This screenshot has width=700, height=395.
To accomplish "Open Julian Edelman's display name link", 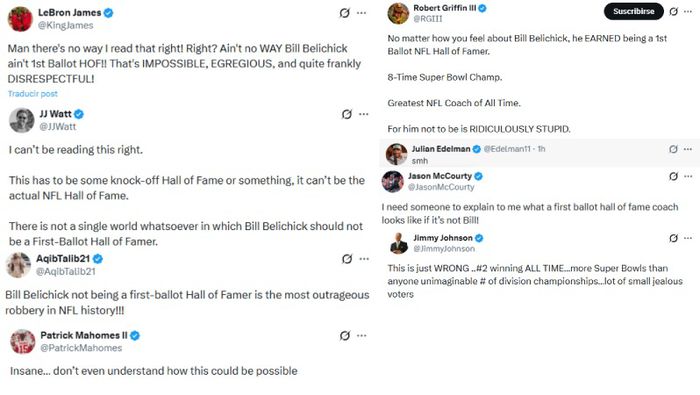I will click(x=441, y=149).
